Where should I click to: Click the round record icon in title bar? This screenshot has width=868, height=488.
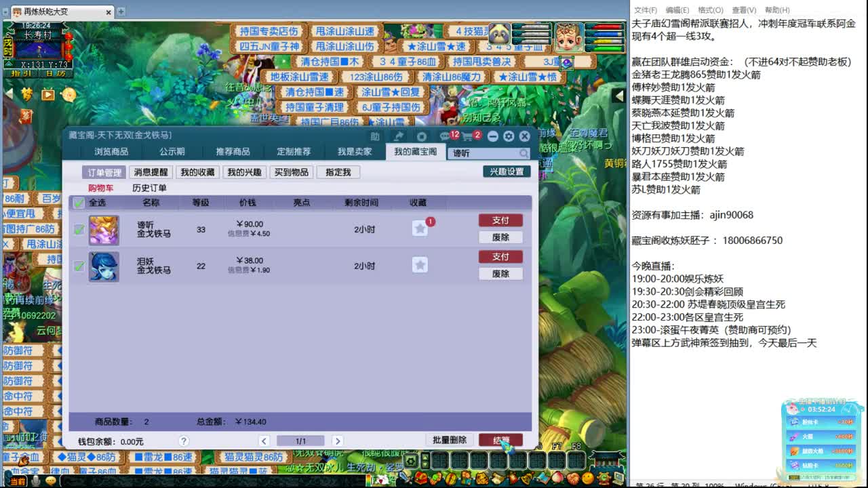tap(422, 136)
